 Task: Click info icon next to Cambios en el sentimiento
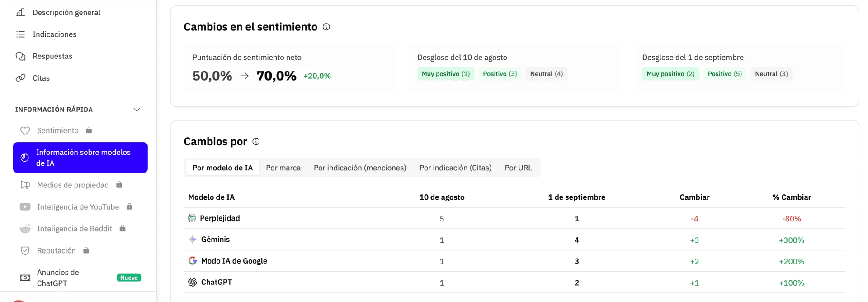(x=326, y=27)
